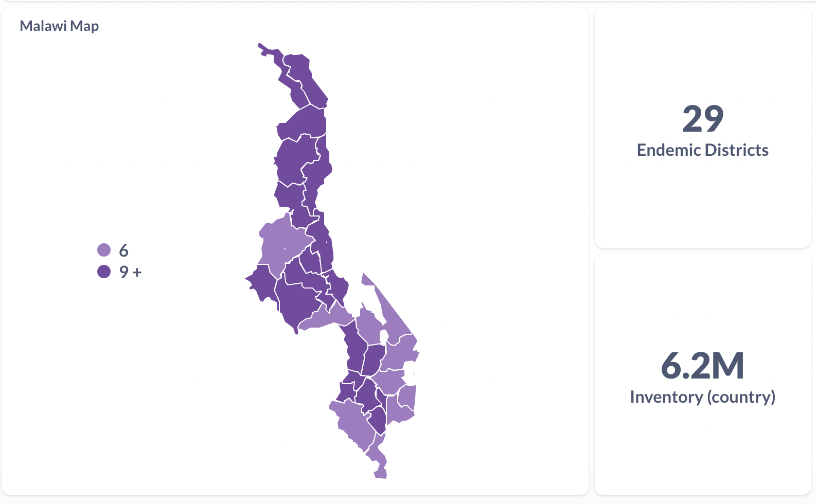Select the "6" legend label text
816x504 pixels.
click(x=123, y=250)
